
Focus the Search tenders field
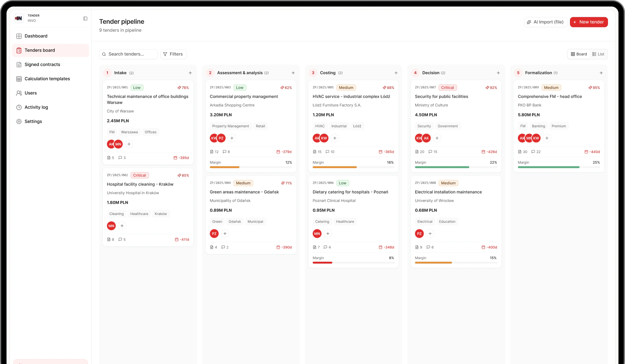click(128, 54)
